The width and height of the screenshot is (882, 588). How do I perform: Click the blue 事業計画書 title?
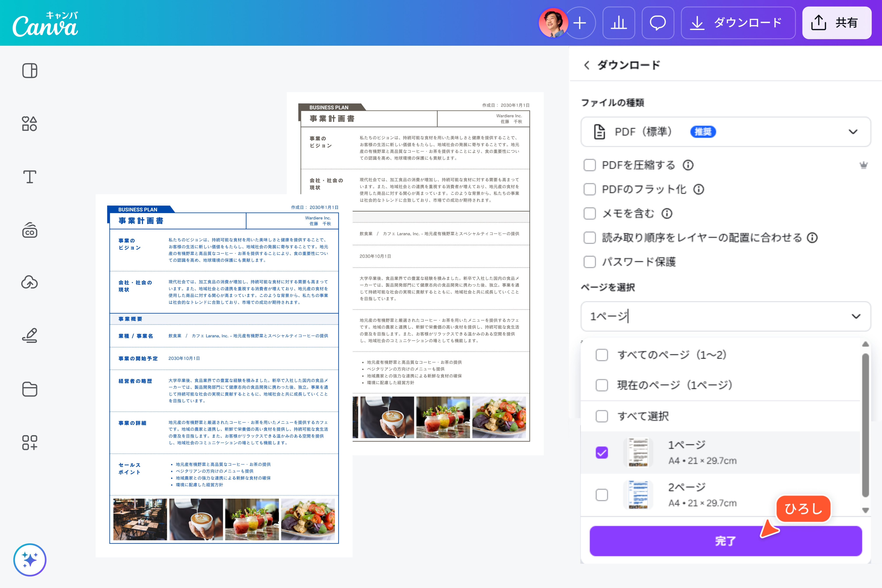click(x=141, y=221)
